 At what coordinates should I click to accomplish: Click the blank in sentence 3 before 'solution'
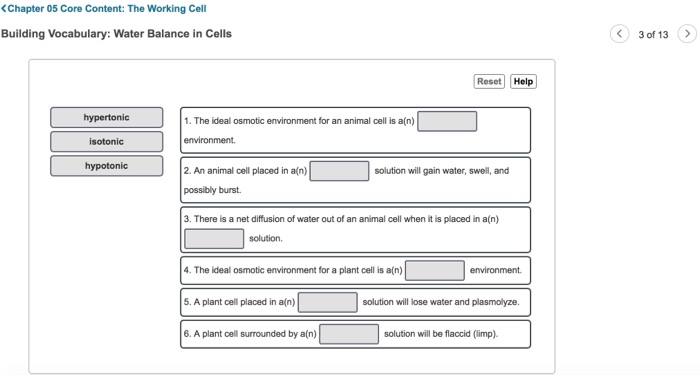click(214, 238)
